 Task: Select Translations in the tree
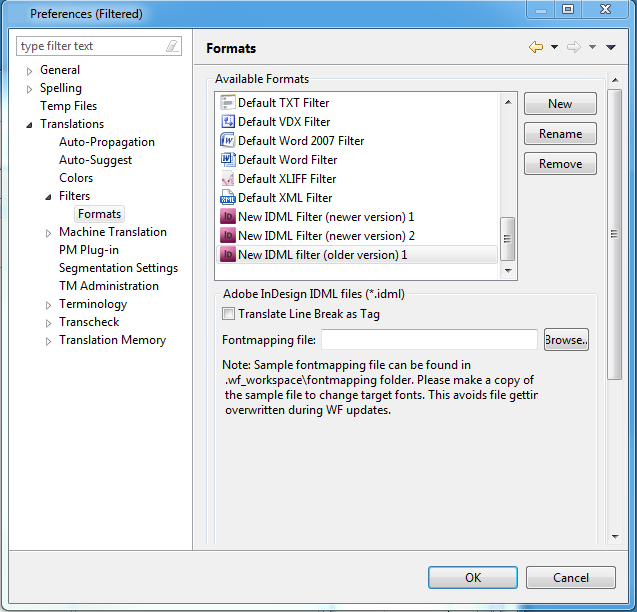click(72, 124)
